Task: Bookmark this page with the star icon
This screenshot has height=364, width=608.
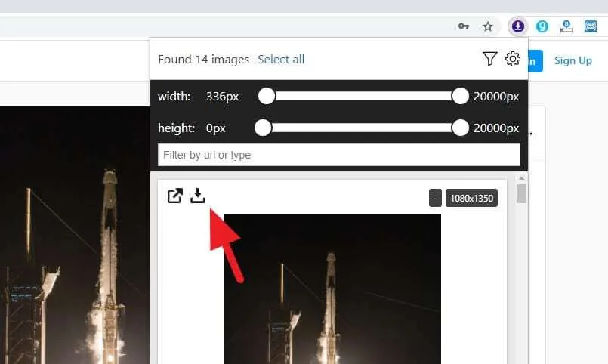Action: [488, 26]
